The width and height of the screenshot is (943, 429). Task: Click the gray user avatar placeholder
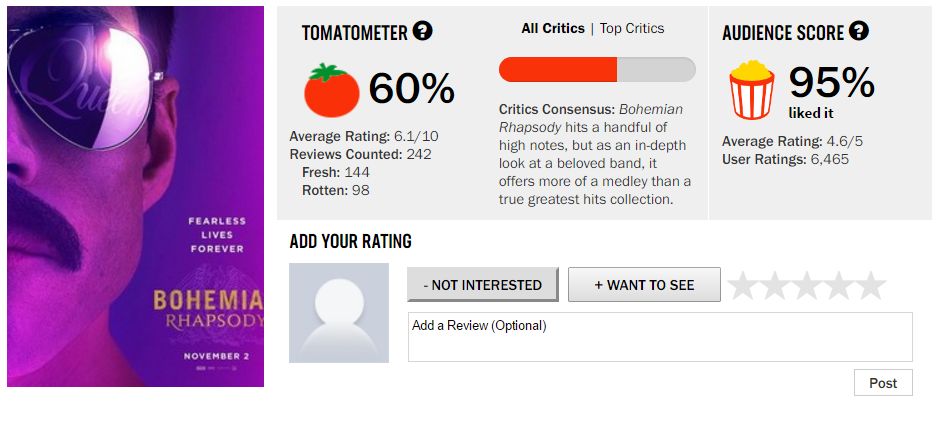tap(339, 313)
